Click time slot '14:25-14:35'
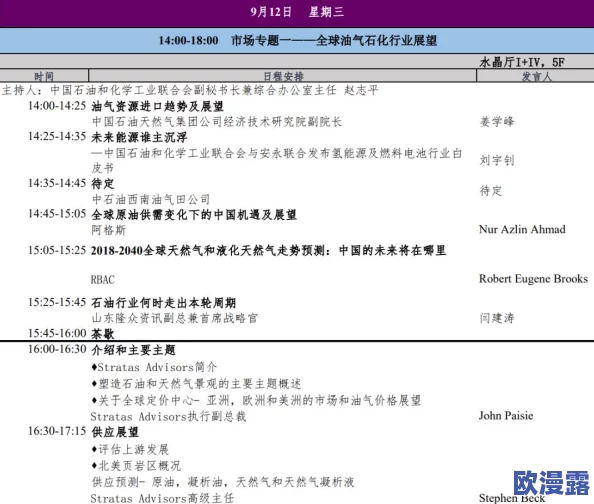 click(57, 136)
